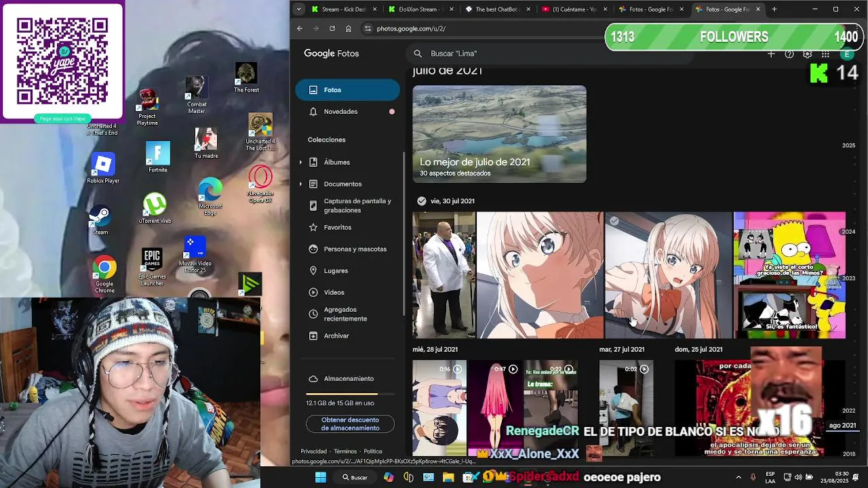
Task: Click the ESP LAA language indicator
Action: pyautogui.click(x=770, y=477)
